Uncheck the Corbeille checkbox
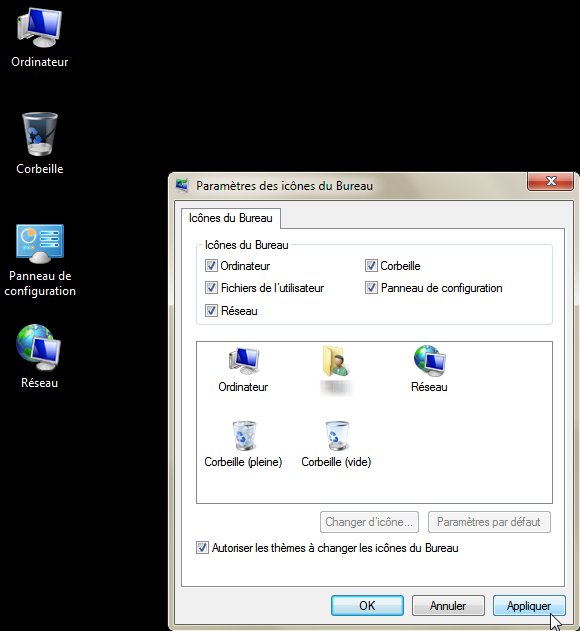Screen dimensions: 580x631 pos(371,266)
